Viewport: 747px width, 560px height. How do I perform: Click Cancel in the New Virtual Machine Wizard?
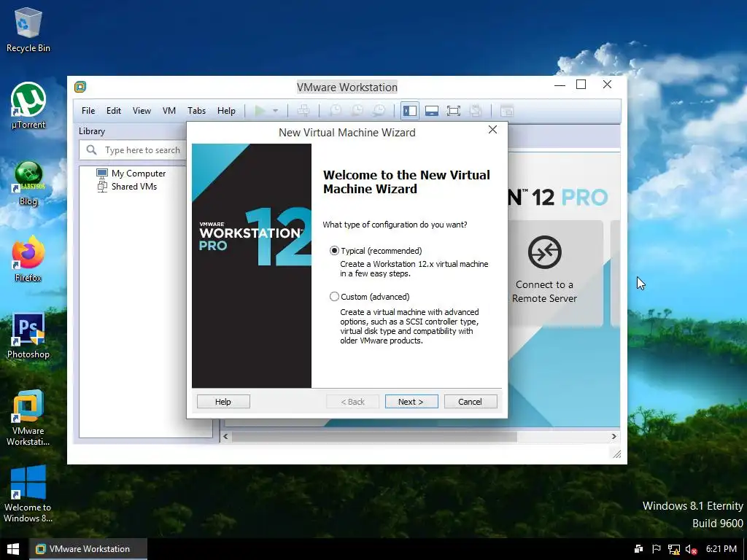pos(471,402)
